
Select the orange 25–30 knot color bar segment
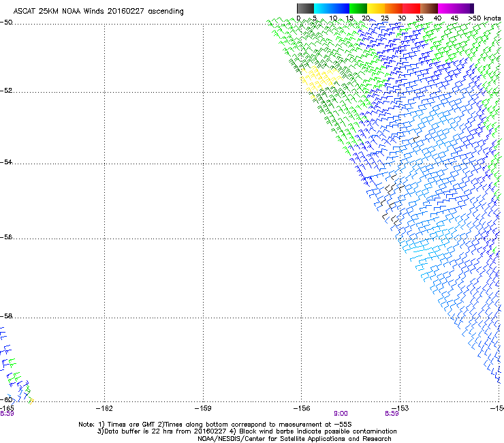point(394,8)
